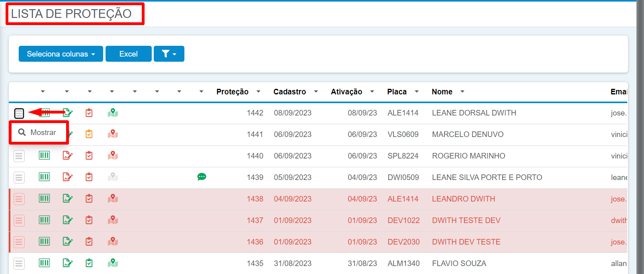Click the green contract sign icon in row 1442
Viewport: 644px width, 274px height.
[68, 113]
